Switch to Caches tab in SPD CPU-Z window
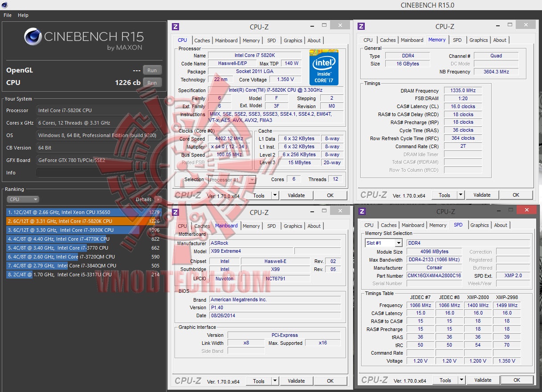Image resolution: width=542 pixels, height=392 pixels. point(389,225)
